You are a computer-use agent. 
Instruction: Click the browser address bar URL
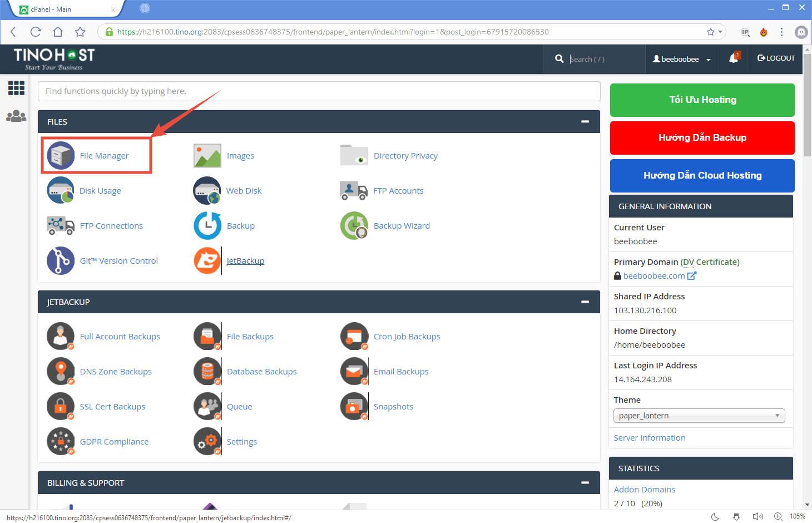pos(333,32)
